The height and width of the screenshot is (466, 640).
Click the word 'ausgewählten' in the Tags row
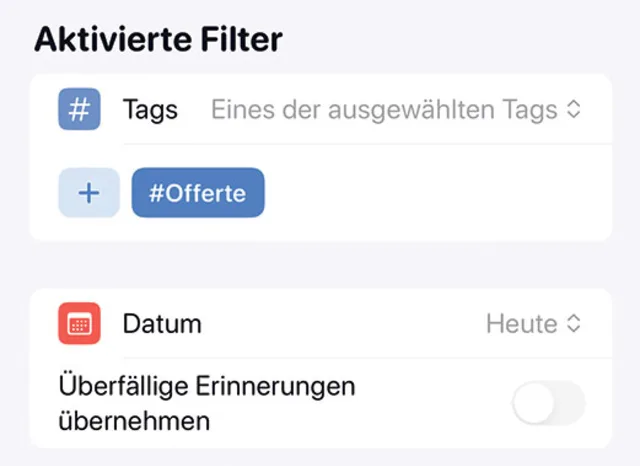click(409, 110)
